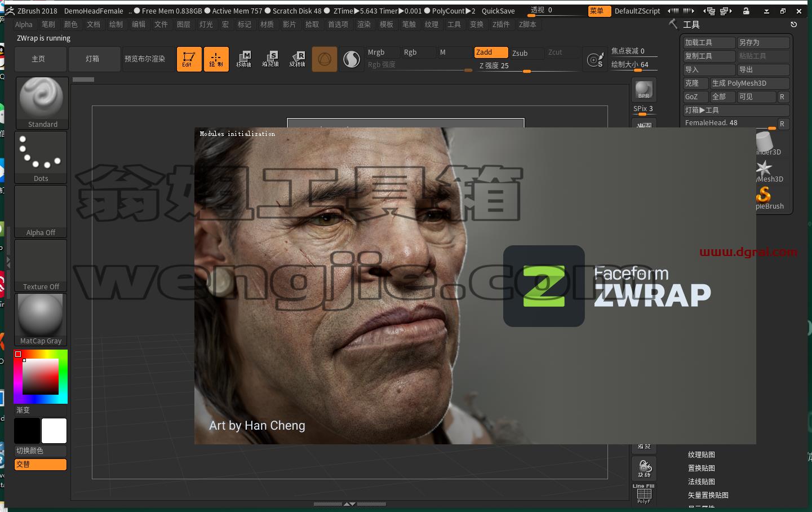Viewport: 812px width, 512px height.
Task: Click the 加载工具 load tool button
Action: point(709,42)
